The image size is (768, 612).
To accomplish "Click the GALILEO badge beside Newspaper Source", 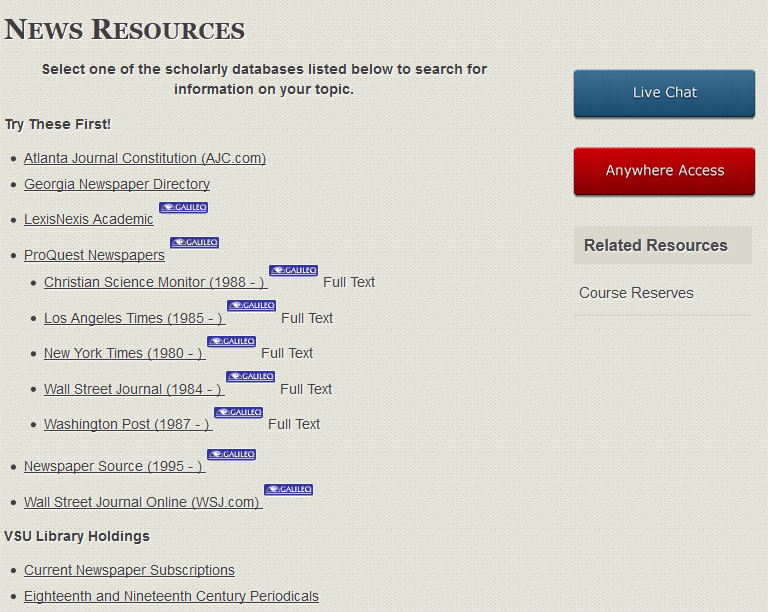I will coord(231,454).
